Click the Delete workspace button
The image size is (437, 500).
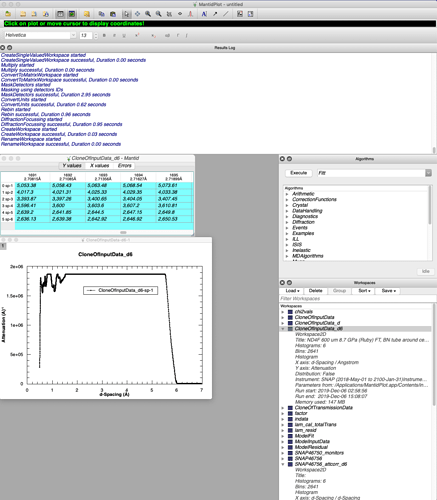(315, 291)
